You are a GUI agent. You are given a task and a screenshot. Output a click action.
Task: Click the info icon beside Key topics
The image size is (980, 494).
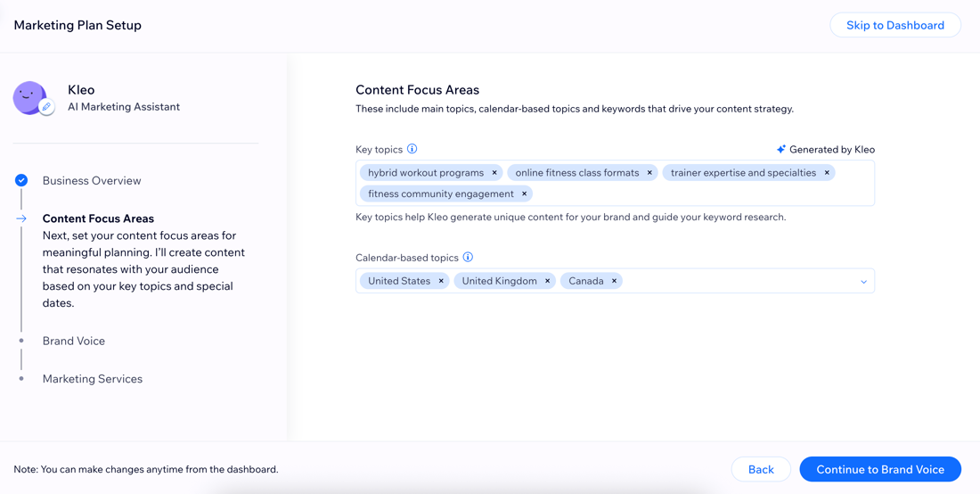pyautogui.click(x=412, y=150)
